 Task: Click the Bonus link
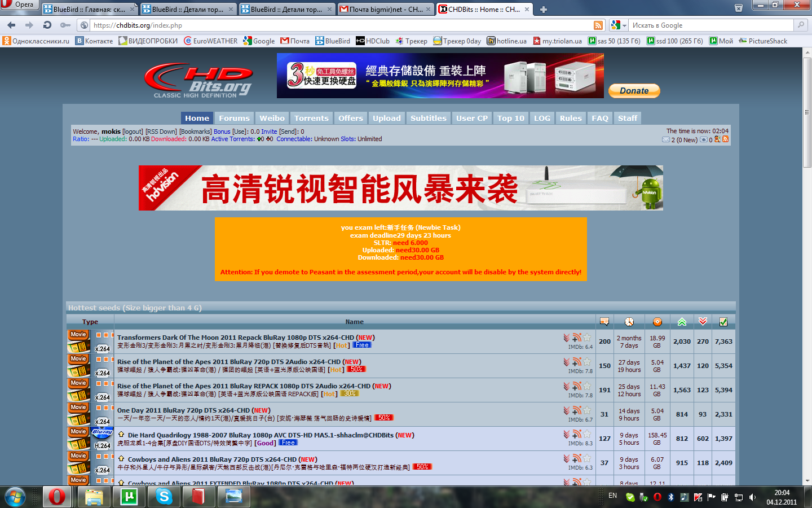[x=222, y=132]
